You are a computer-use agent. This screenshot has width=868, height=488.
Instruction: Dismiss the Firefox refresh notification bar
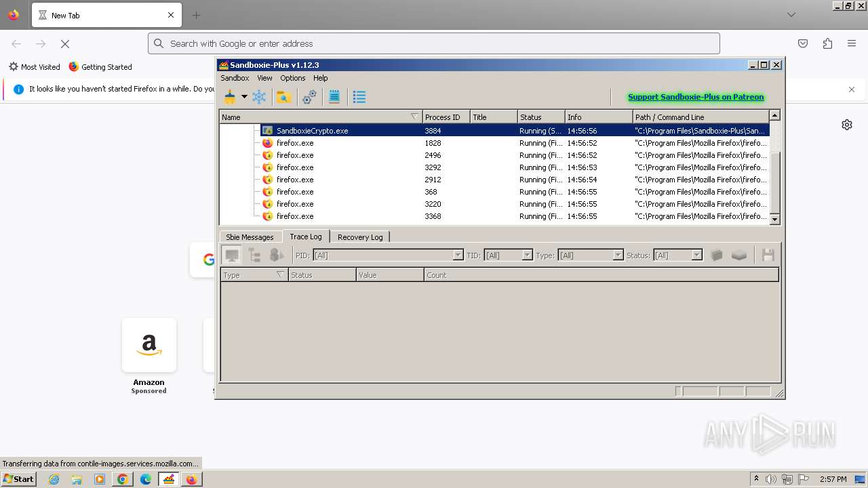coord(852,89)
